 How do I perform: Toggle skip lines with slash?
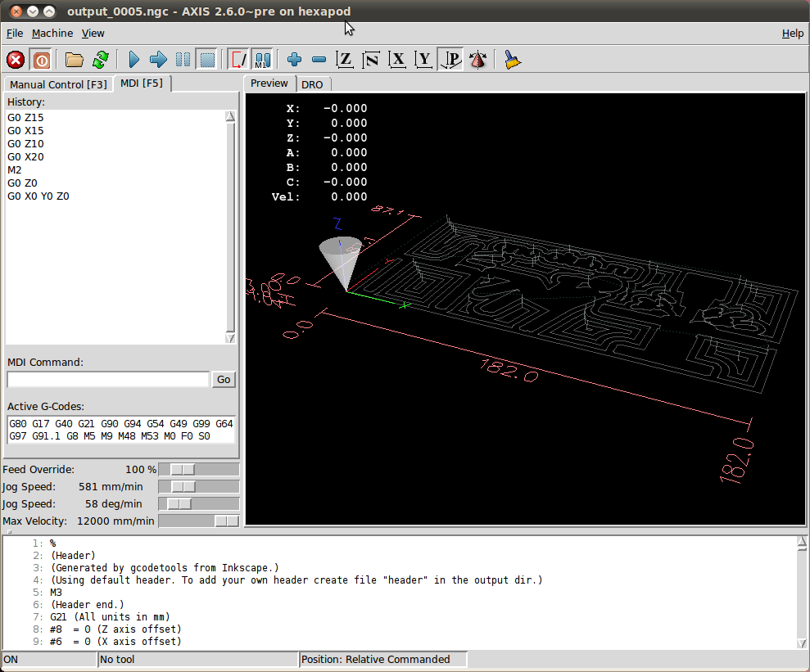[x=238, y=60]
